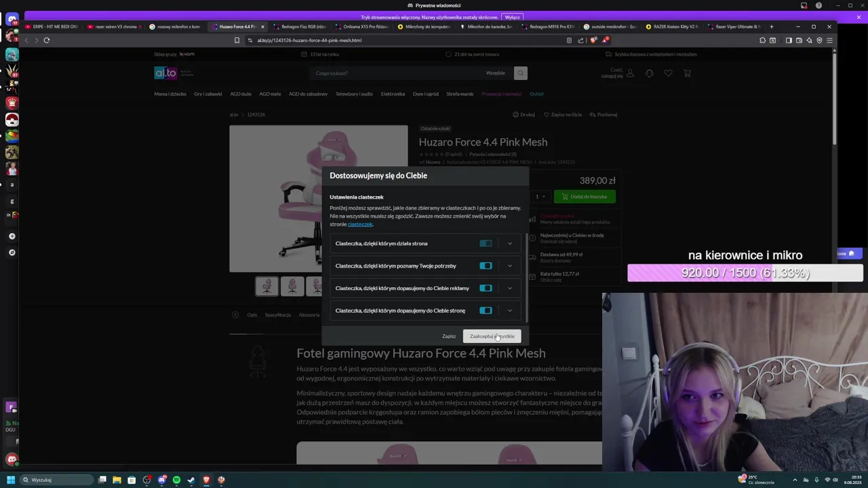The width and height of the screenshot is (868, 488).
Task: Expand 'poznamy Twoje potrzeby' cookie details
Action: (510, 266)
